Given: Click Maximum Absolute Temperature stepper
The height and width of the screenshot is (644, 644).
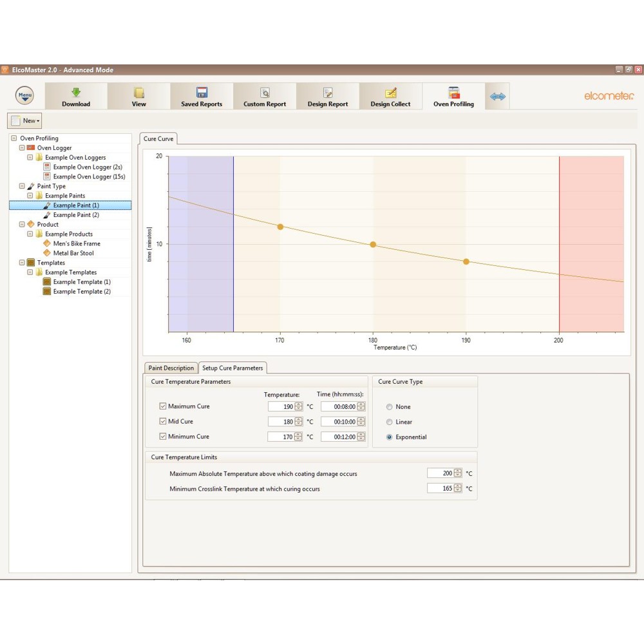Looking at the screenshot, I should click(x=457, y=473).
